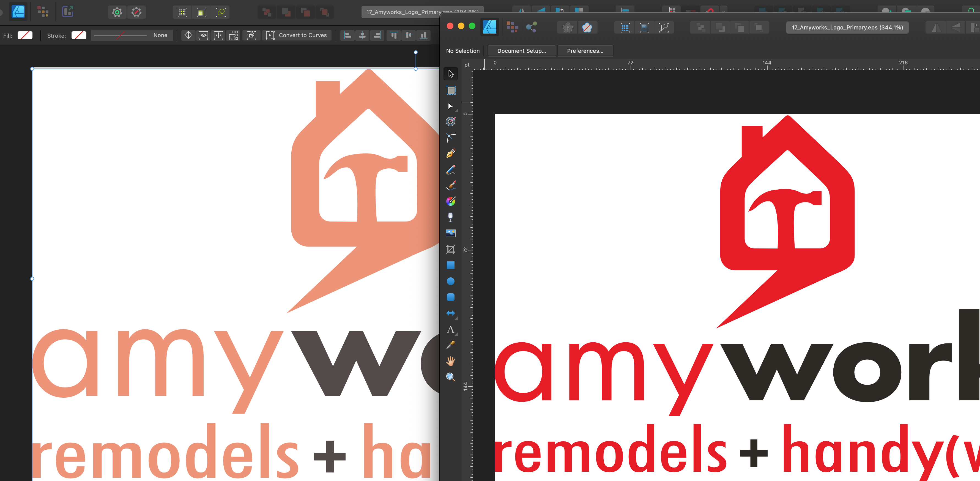Select the Move tool in the front window
The height and width of the screenshot is (481, 980).
point(451,74)
